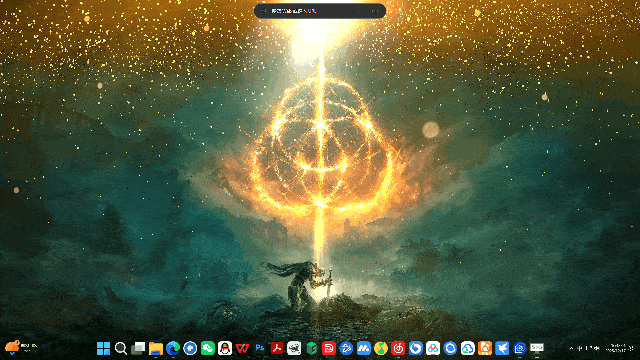Show hidden system tray icons
The width and height of the screenshot is (640, 360).
point(571,348)
